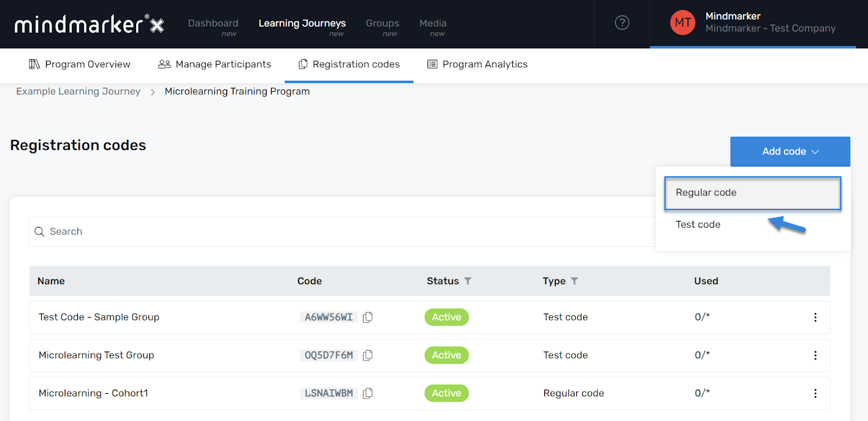The image size is (868, 421).
Task: Select Microlearning Test Group row name
Action: (97, 355)
